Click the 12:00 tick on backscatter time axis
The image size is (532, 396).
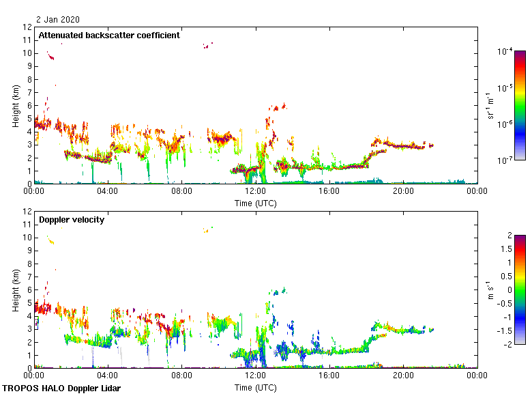pos(255,192)
